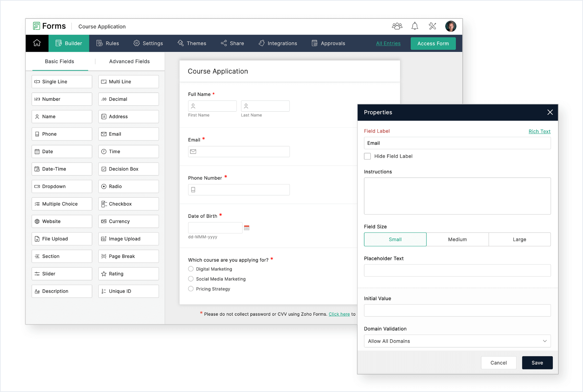
Task: Add a Dropdown field from Basic Fields
Action: tap(61, 186)
